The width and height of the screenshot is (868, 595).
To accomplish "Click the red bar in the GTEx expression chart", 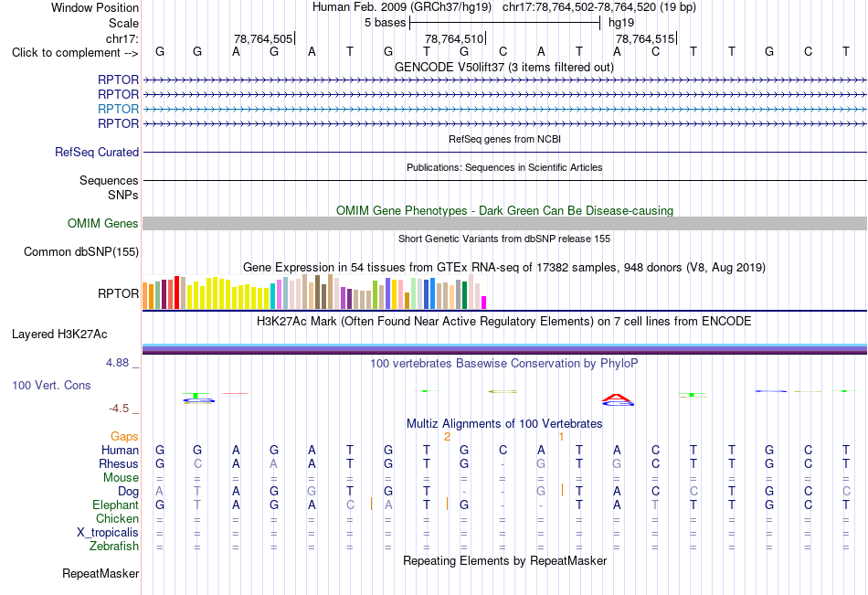I will click(176, 292).
